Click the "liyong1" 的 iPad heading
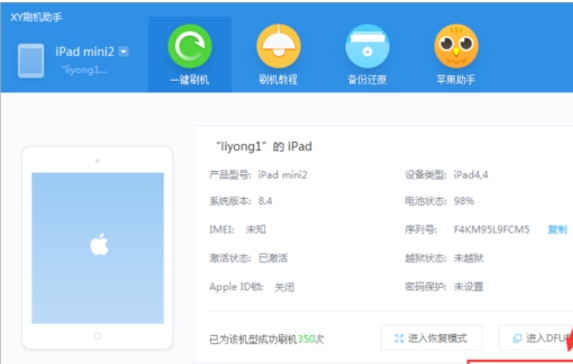The image size is (573, 364). pos(264,147)
